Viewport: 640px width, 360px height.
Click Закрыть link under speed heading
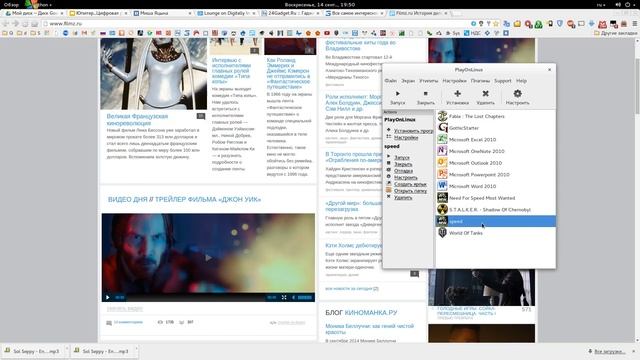click(403, 164)
